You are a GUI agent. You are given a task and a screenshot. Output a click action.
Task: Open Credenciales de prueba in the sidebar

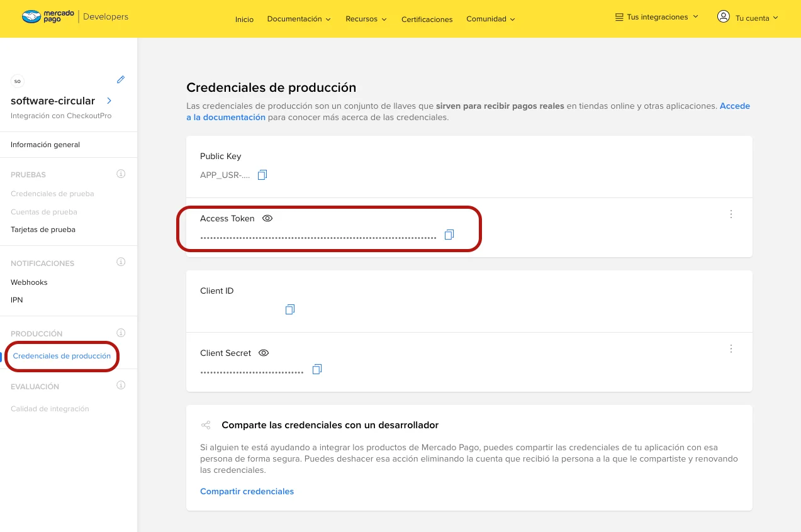tap(52, 194)
